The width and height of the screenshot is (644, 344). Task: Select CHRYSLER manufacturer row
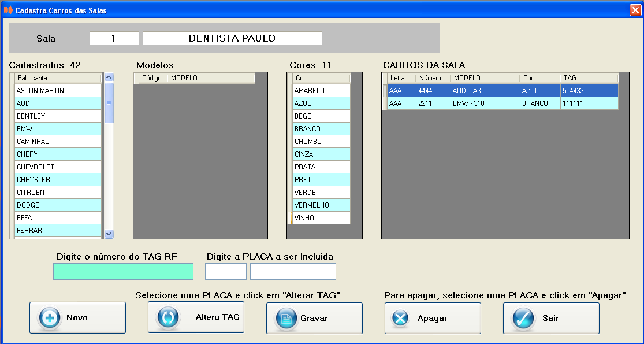click(x=58, y=180)
